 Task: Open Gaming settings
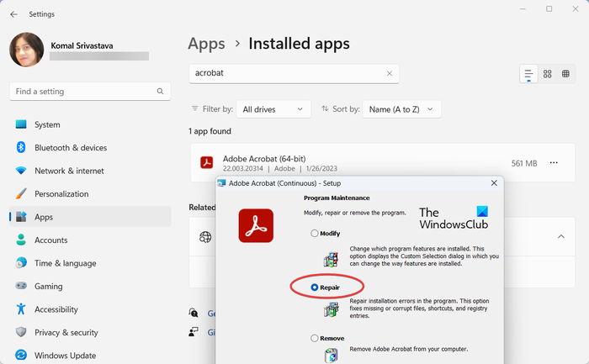[x=90, y=286]
